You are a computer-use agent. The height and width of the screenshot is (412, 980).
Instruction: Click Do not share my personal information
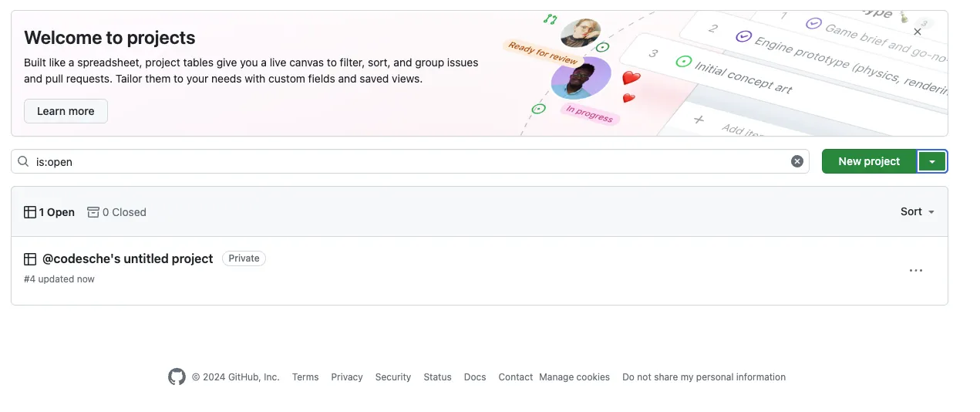point(704,377)
